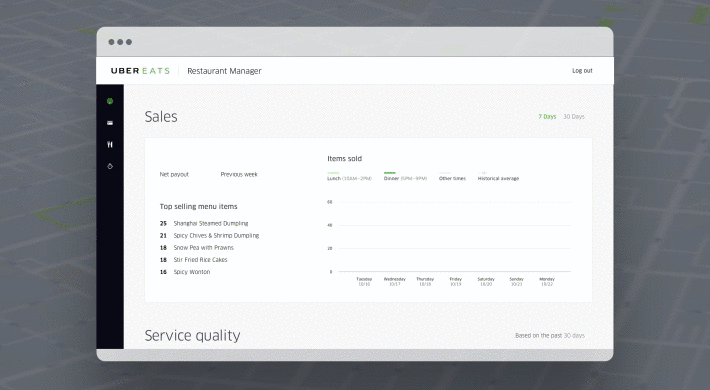Switch sales range to 7 Days

[547, 116]
